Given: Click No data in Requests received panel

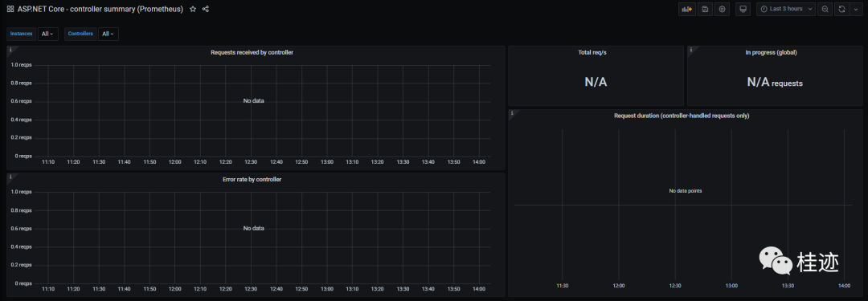Looking at the screenshot, I should pos(253,100).
